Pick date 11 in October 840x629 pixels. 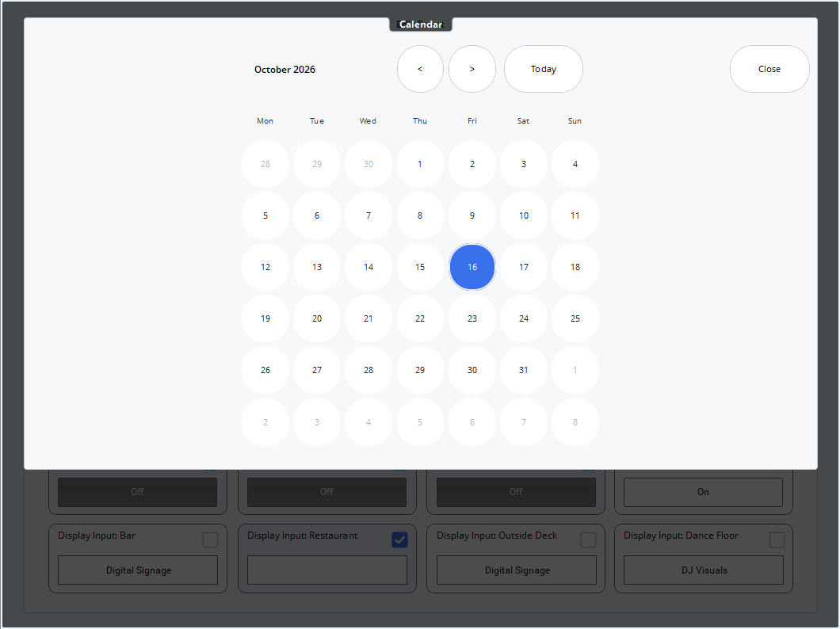pyautogui.click(x=575, y=215)
